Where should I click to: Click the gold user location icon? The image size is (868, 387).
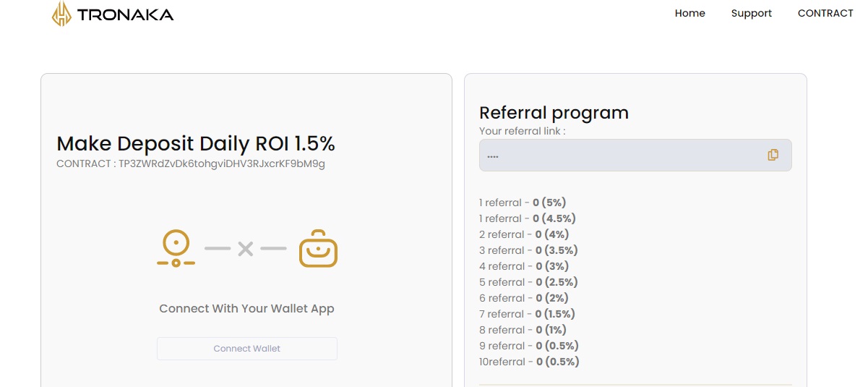[x=176, y=248]
